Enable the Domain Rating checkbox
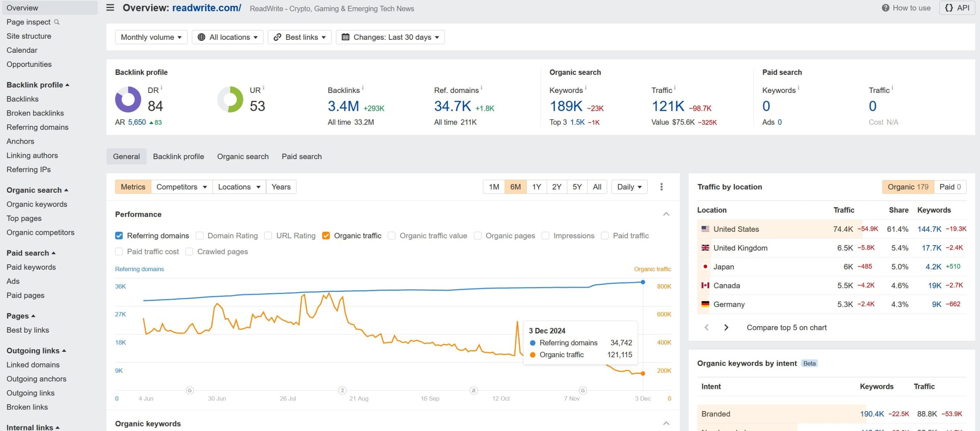 click(199, 236)
